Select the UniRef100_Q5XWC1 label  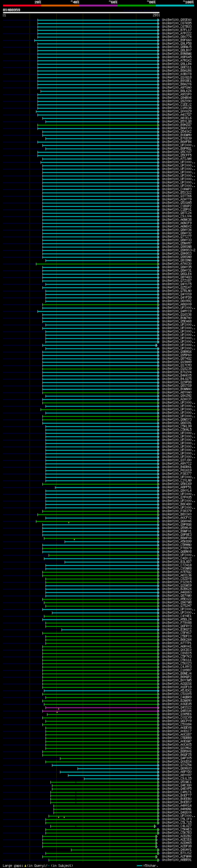[177, 782]
